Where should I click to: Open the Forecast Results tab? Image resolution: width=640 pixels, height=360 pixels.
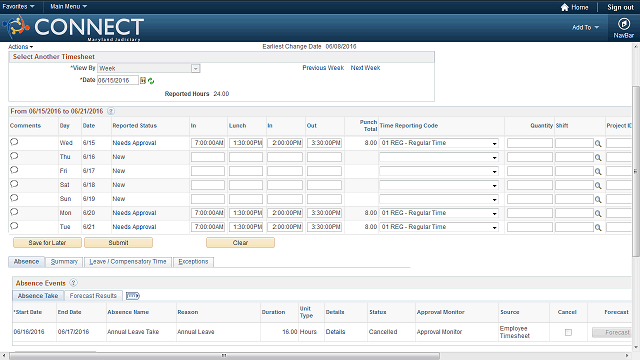point(93,296)
